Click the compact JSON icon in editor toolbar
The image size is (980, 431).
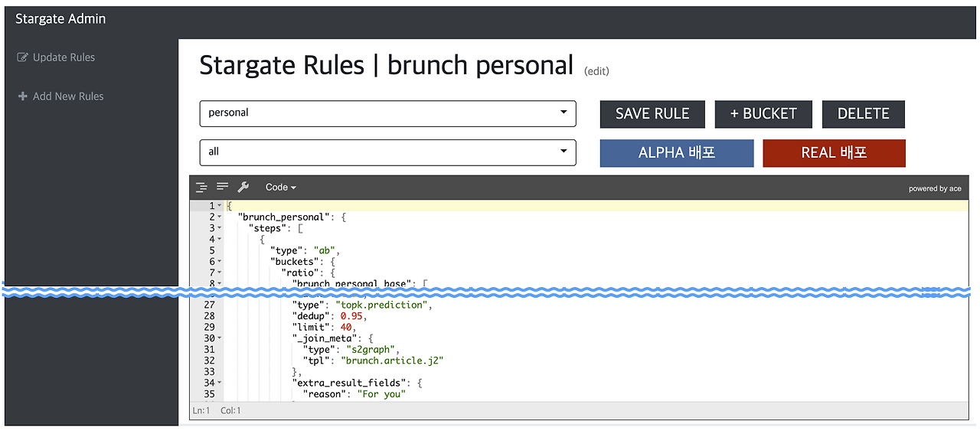(x=223, y=187)
